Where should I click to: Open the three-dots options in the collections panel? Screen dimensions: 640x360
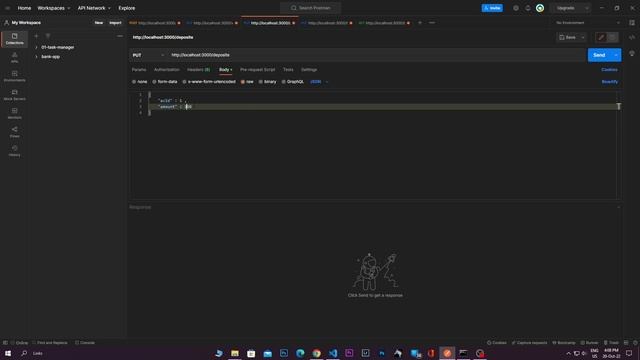click(120, 36)
